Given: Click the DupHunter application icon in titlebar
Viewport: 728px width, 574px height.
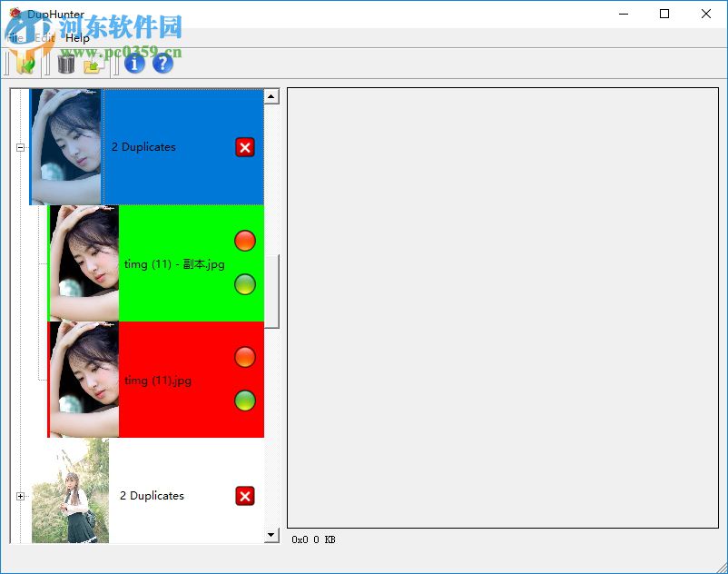Looking at the screenshot, I should pos(13,14).
